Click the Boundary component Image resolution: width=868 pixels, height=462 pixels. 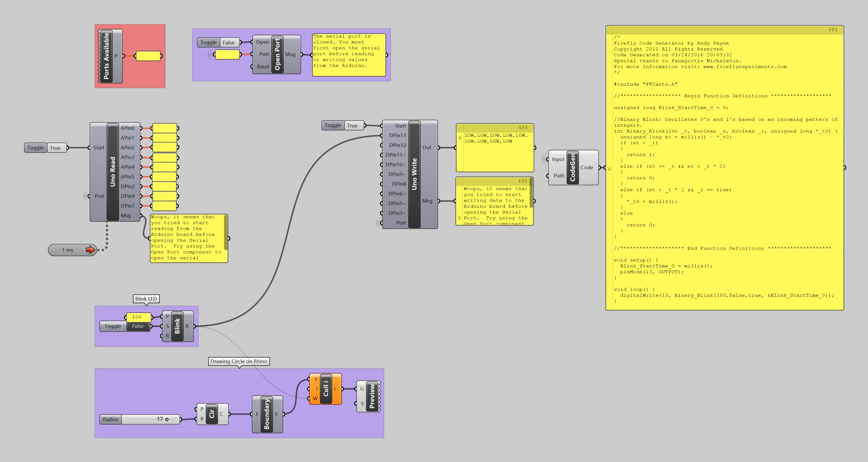coord(267,414)
